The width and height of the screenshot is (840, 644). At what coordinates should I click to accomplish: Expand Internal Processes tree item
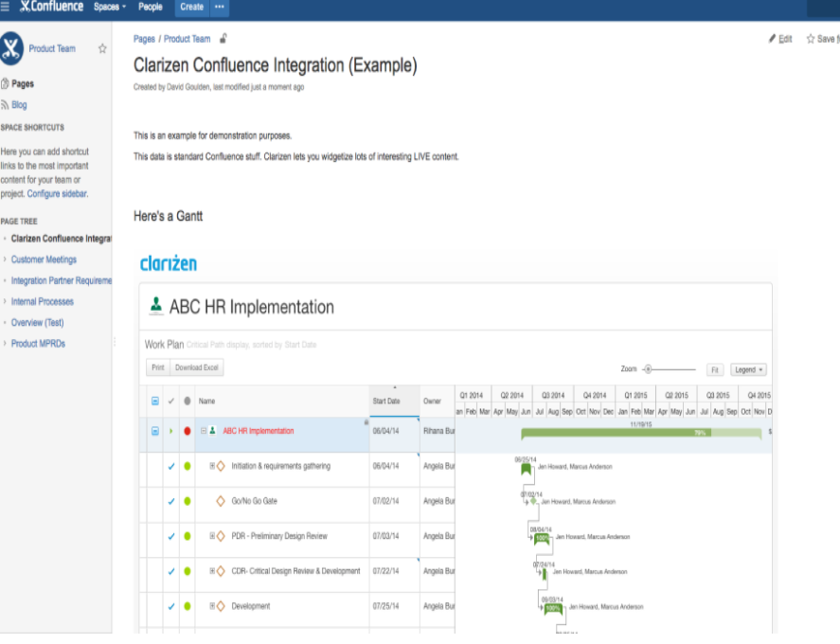click(x=5, y=302)
